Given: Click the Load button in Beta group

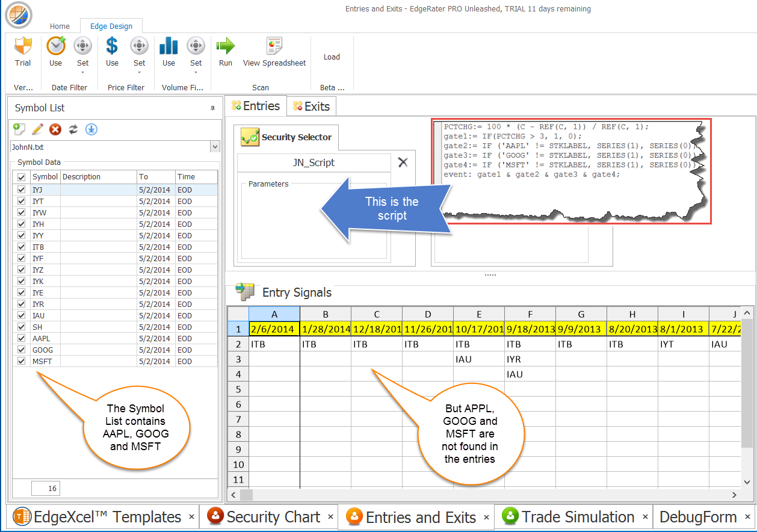Looking at the screenshot, I should pos(332,57).
